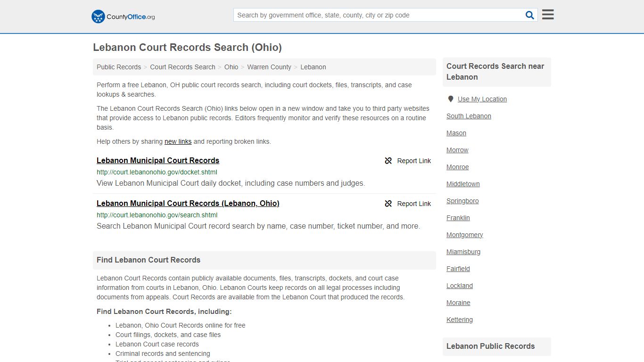Viewport: 644px width, 362px height.
Task: Select the Lebanon breadcrumb
Action: [313, 67]
